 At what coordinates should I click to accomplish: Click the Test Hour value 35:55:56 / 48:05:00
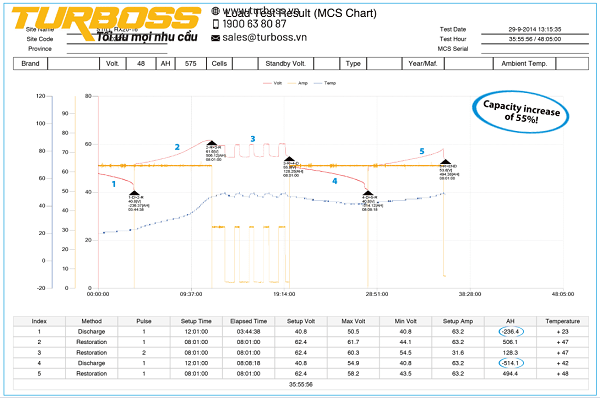[535, 39]
